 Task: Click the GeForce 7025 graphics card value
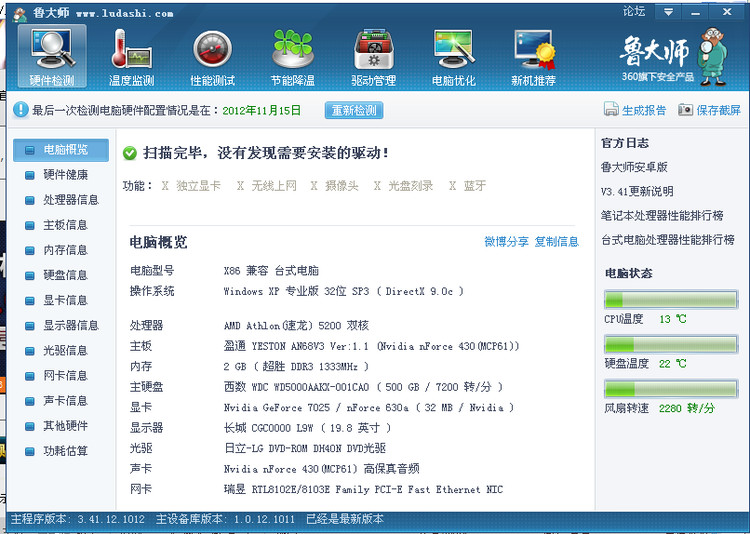[x=369, y=408]
